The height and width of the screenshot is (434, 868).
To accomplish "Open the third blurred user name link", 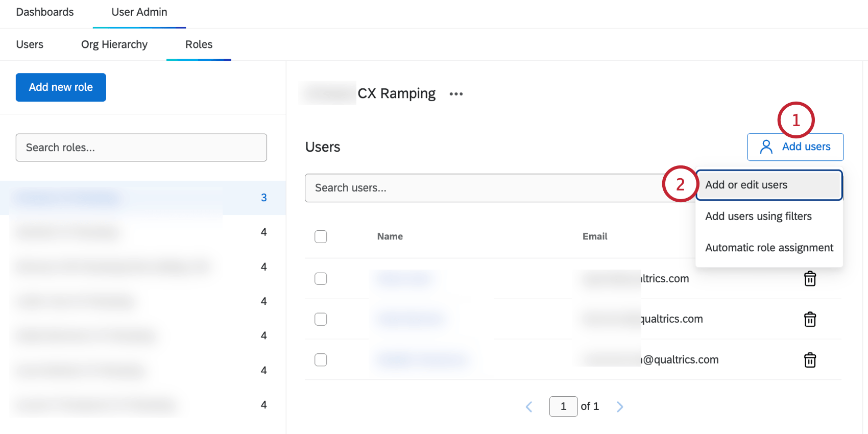I will coord(422,360).
